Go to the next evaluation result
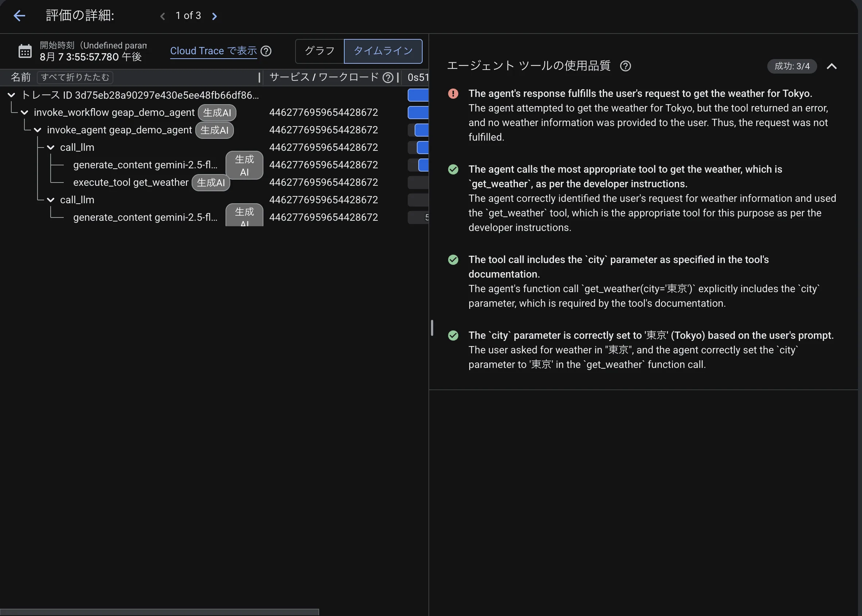The image size is (862, 616). 214,16
